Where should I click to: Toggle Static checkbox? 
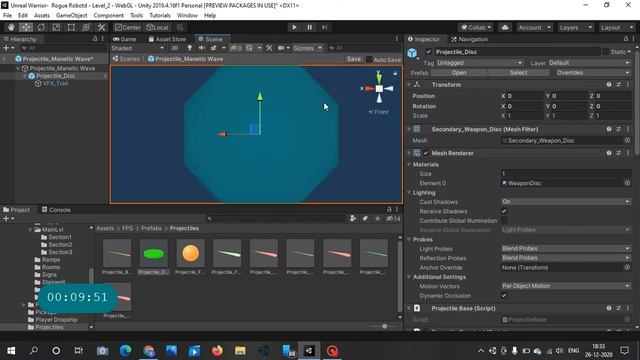(x=606, y=52)
